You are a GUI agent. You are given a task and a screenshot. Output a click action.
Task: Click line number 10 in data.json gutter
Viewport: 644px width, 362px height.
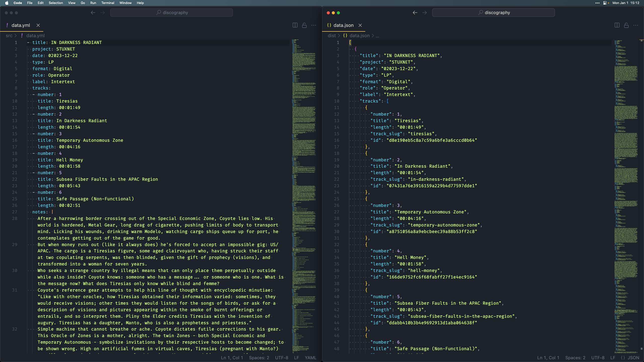tap(336, 101)
